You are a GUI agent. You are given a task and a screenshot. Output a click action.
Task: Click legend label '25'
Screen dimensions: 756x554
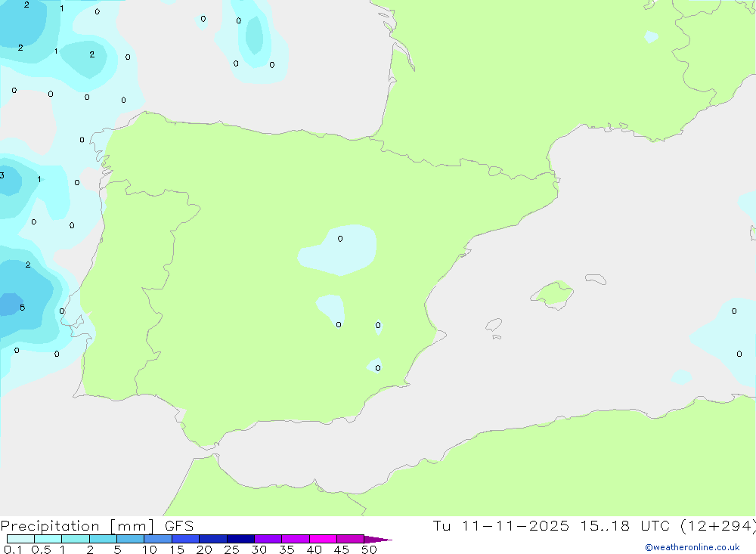coord(231,549)
